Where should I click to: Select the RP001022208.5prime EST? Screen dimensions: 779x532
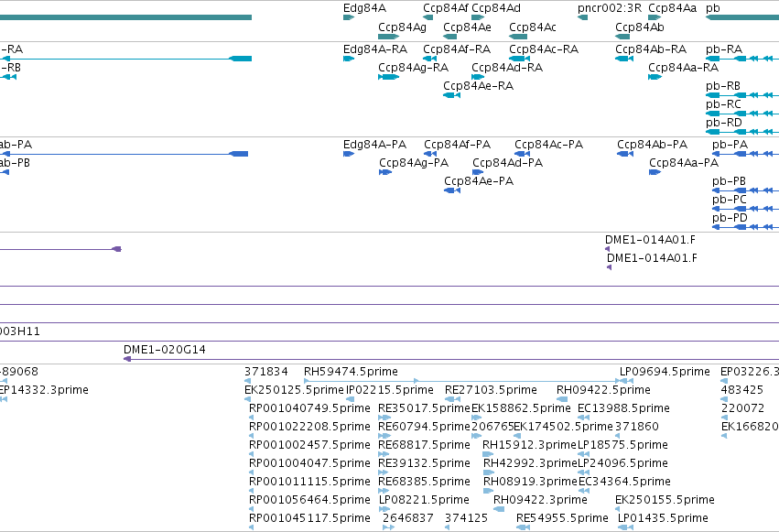pos(252,437)
